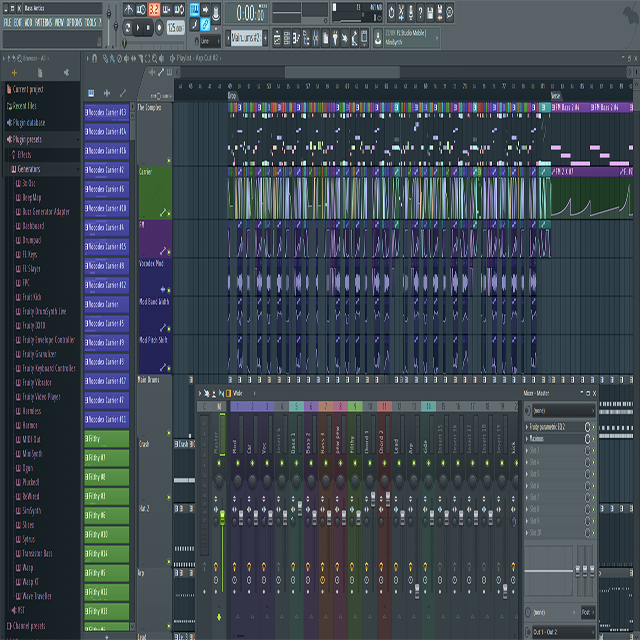Open the FILE menu
The height and width of the screenshot is (640, 640).
8,21
